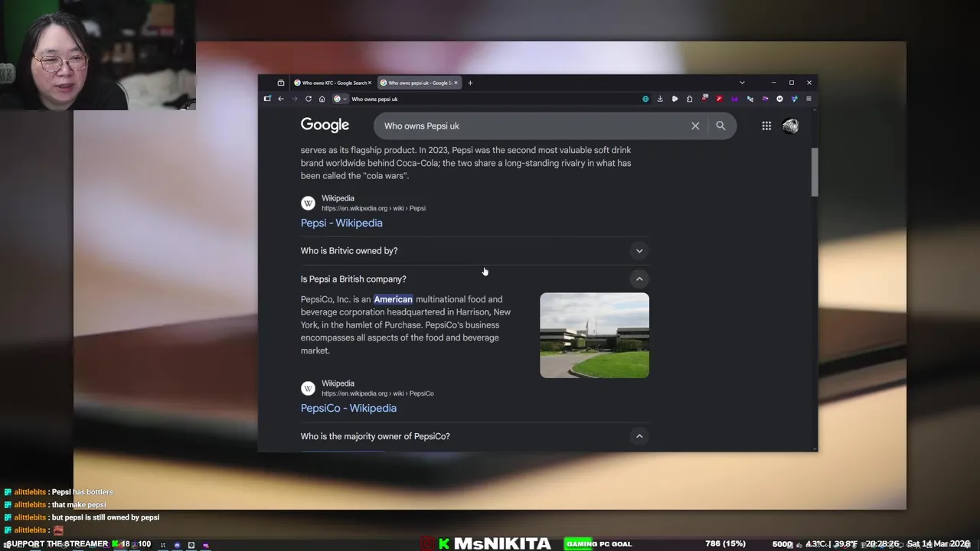Click the 'en.wikipedia.org › wiki › PepsiCo' URL
Image resolution: width=980 pixels, height=551 pixels.
[377, 393]
